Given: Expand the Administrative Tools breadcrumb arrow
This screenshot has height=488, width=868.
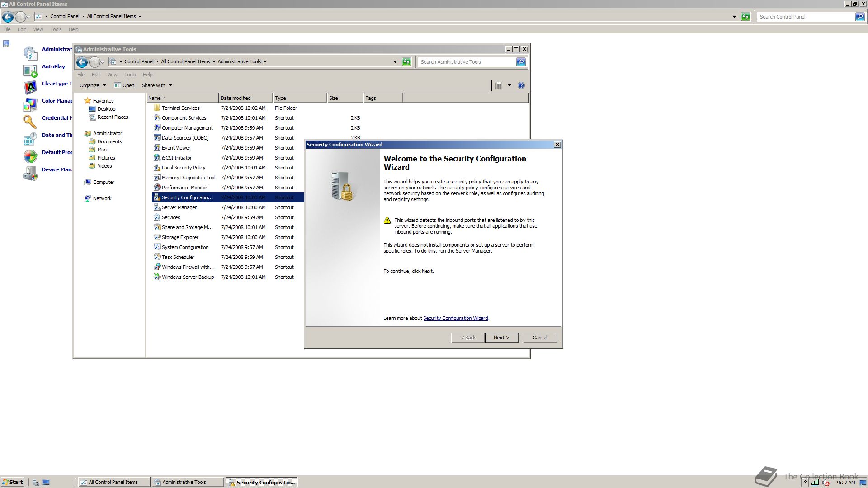Looking at the screenshot, I should [x=265, y=62].
